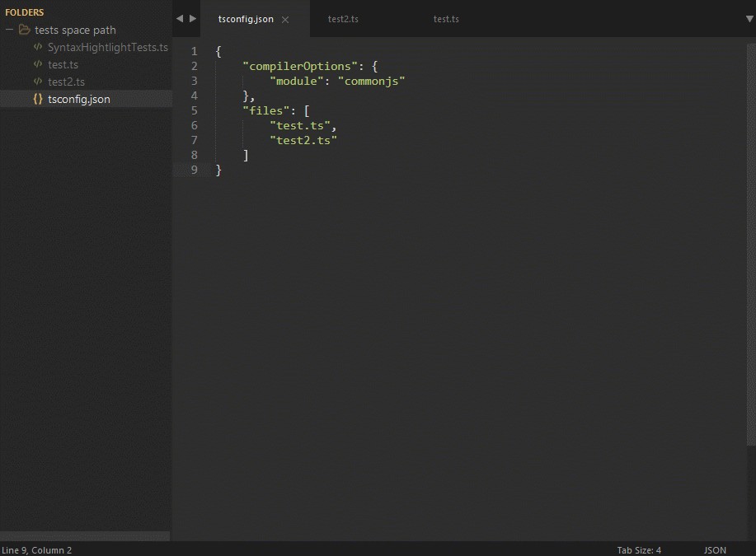Screen dimensions: 756x556
Task: Click the code icon next to test.ts
Action: (38, 64)
